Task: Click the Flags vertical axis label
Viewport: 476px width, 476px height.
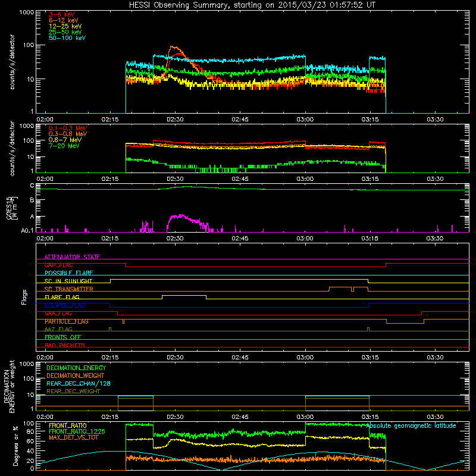Action: (24, 297)
